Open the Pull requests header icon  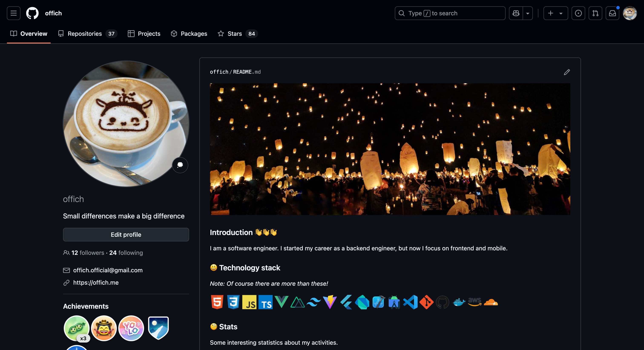[595, 13]
